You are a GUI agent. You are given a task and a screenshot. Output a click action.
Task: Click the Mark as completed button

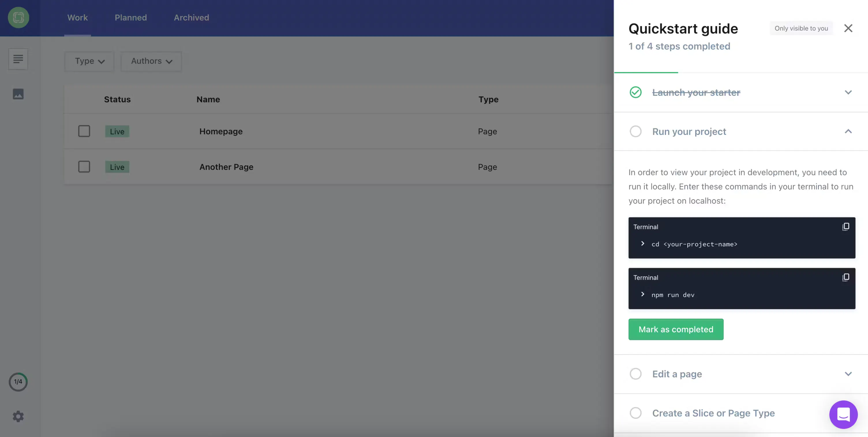[676, 329]
